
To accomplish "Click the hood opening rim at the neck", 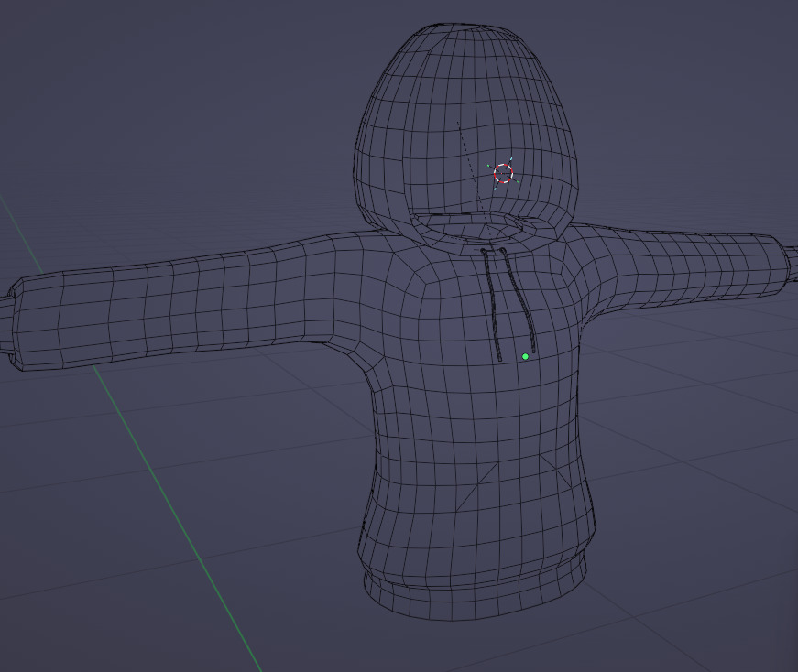I will coord(468,226).
